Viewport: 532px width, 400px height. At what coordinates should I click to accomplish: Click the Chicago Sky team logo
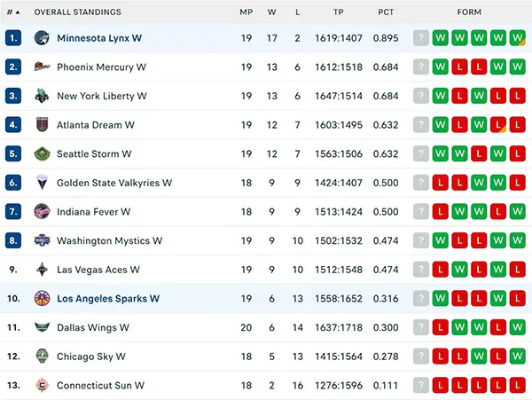click(42, 357)
